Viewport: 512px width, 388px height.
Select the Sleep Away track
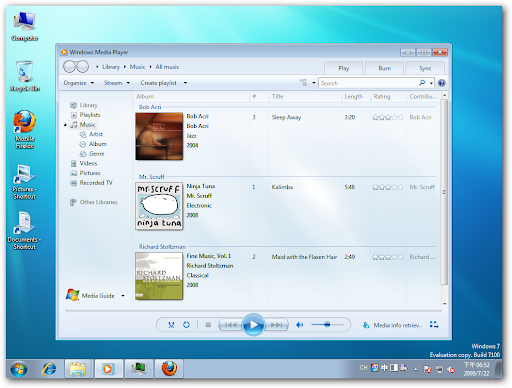[x=286, y=117]
